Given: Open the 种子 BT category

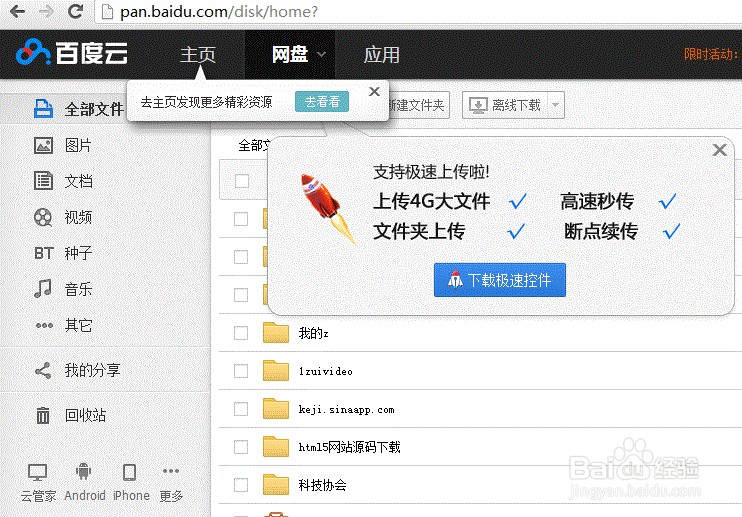Looking at the screenshot, I should coord(78,253).
